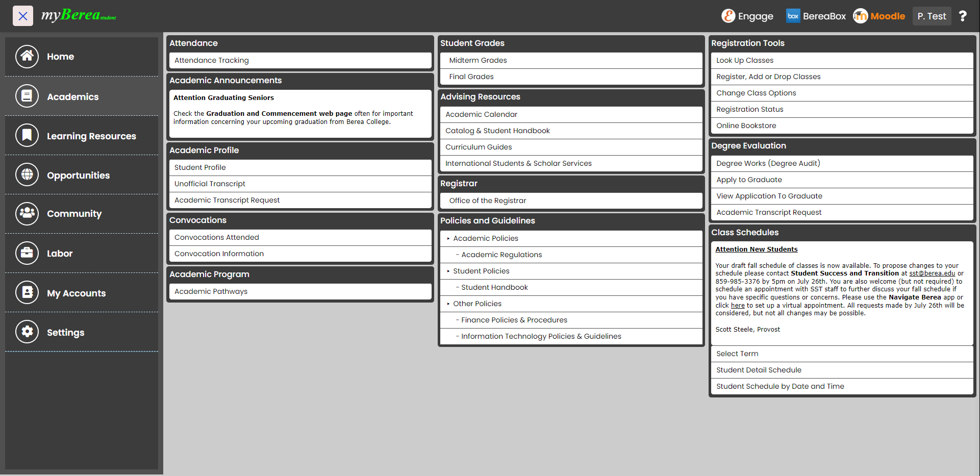Screen dimensions: 980x476
Task: Click the Labor briefcase icon
Action: tap(27, 253)
